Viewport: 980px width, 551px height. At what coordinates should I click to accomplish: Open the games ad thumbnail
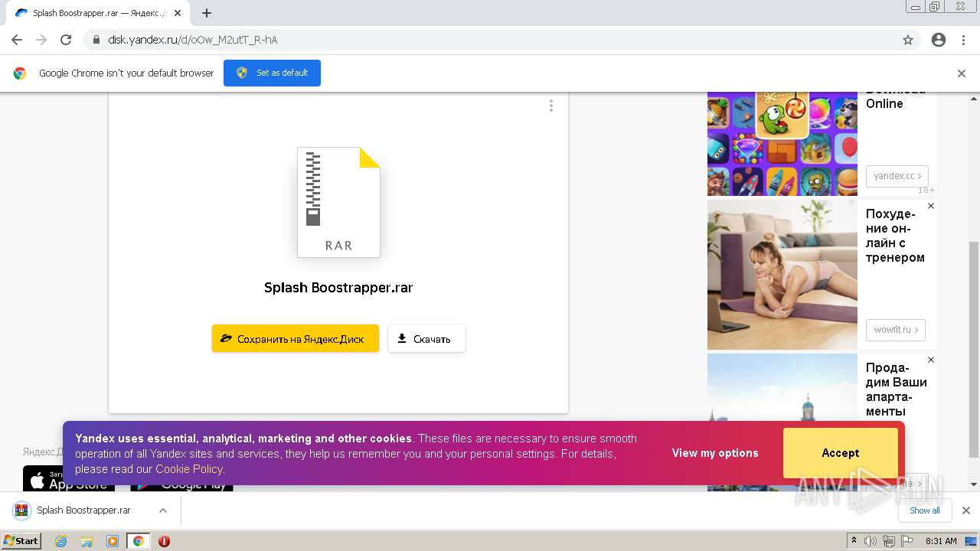[782, 143]
